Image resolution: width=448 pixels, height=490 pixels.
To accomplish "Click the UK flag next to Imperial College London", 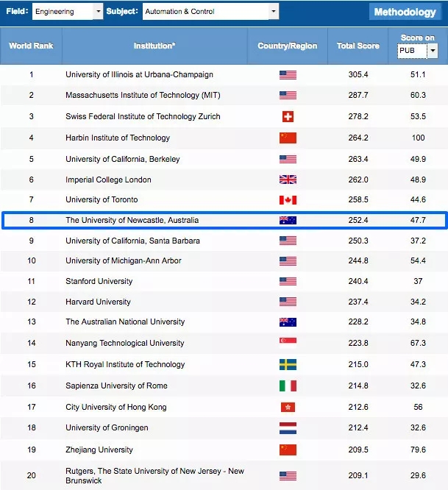I will (x=288, y=180).
